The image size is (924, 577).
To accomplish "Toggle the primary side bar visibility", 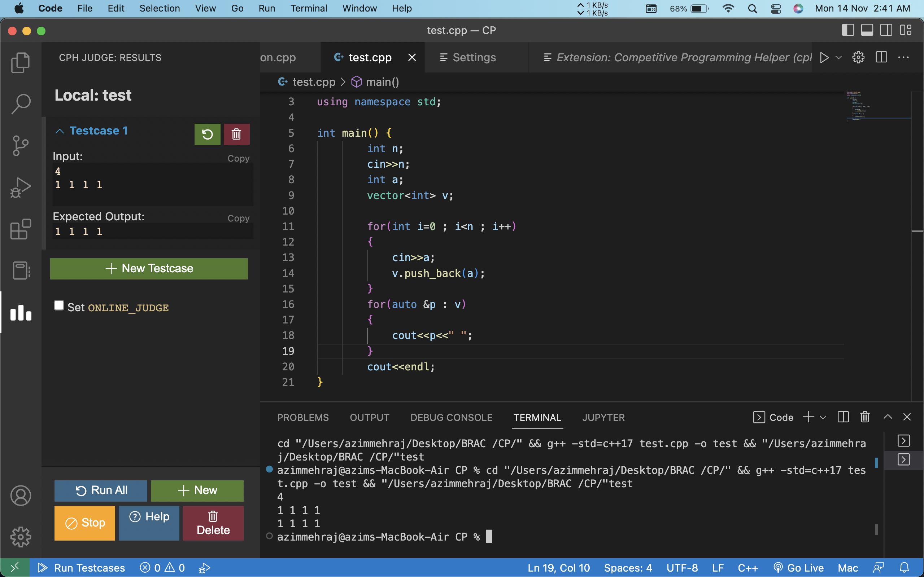I will click(848, 30).
